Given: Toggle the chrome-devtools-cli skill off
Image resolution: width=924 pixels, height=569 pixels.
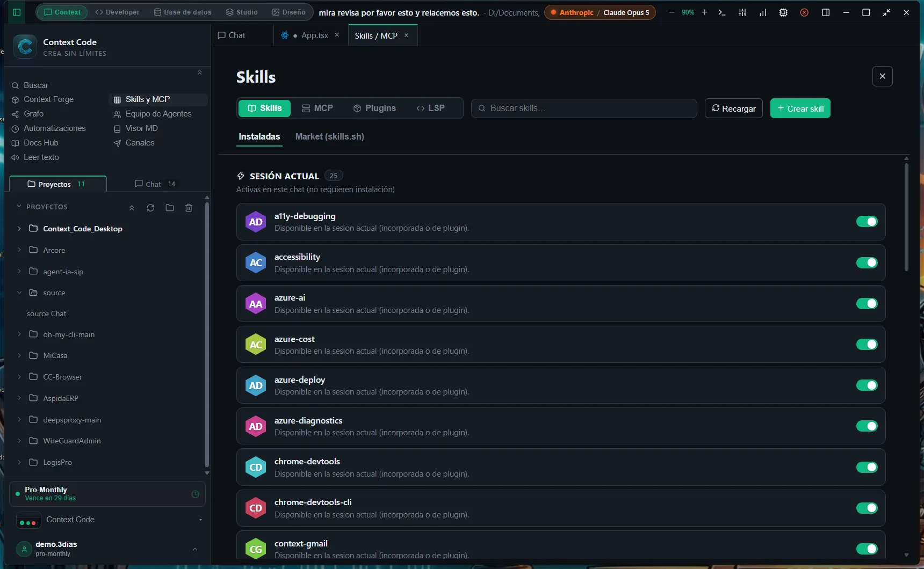Looking at the screenshot, I should point(867,508).
